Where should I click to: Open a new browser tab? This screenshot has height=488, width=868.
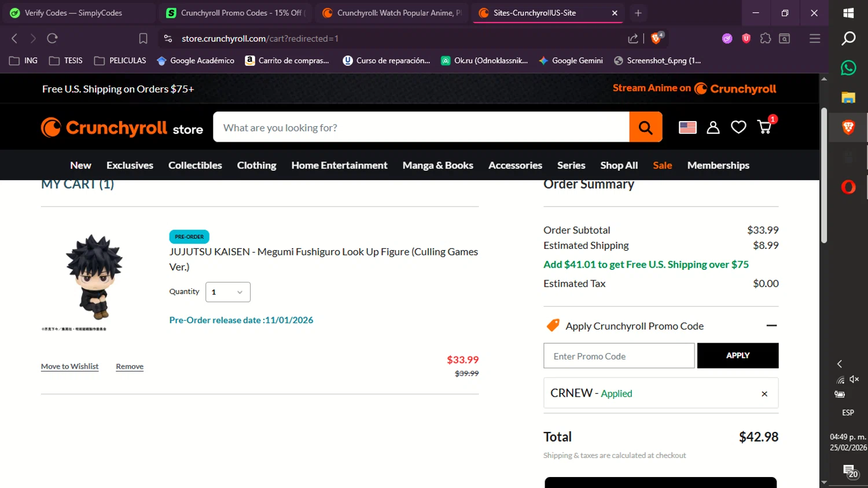(638, 13)
